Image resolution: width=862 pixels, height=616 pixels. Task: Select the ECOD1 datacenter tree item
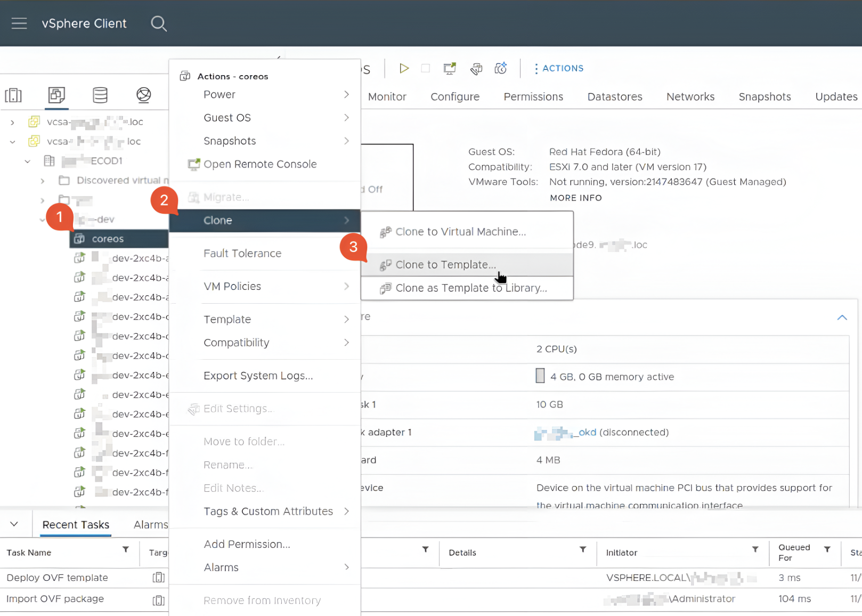tap(84, 161)
